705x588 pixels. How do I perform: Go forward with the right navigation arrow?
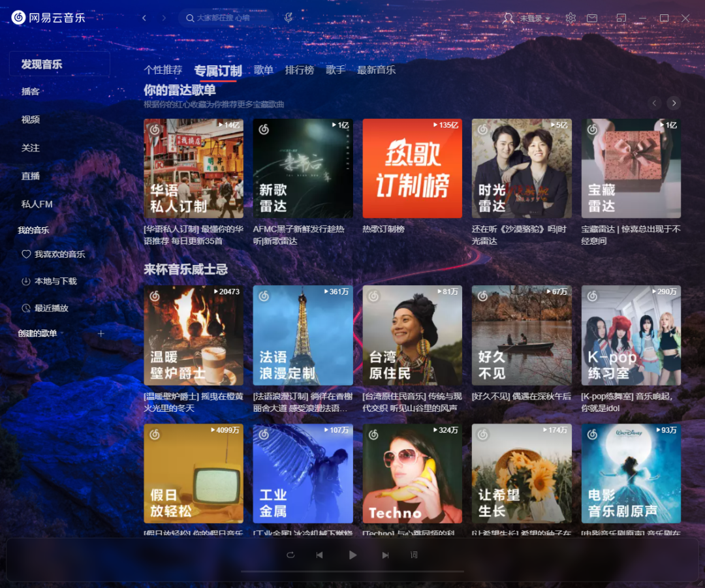click(164, 18)
